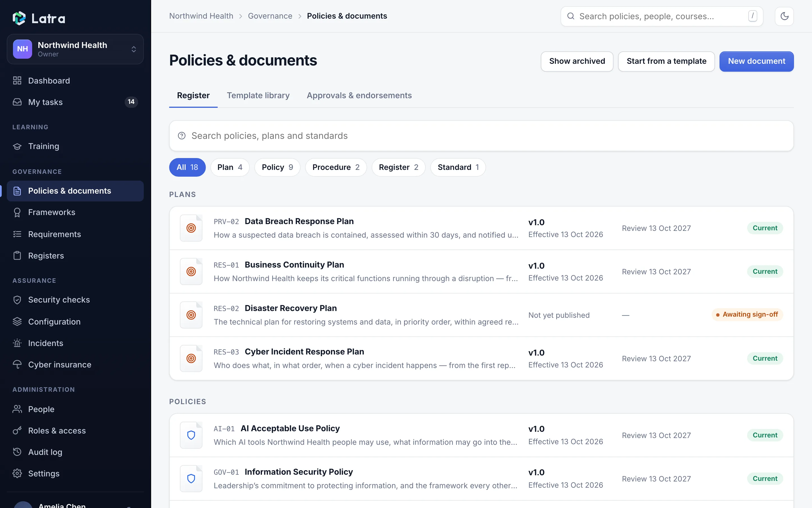Viewport: 812px width, 508px height.
Task: Open the Training graduation cap icon
Action: point(17,146)
